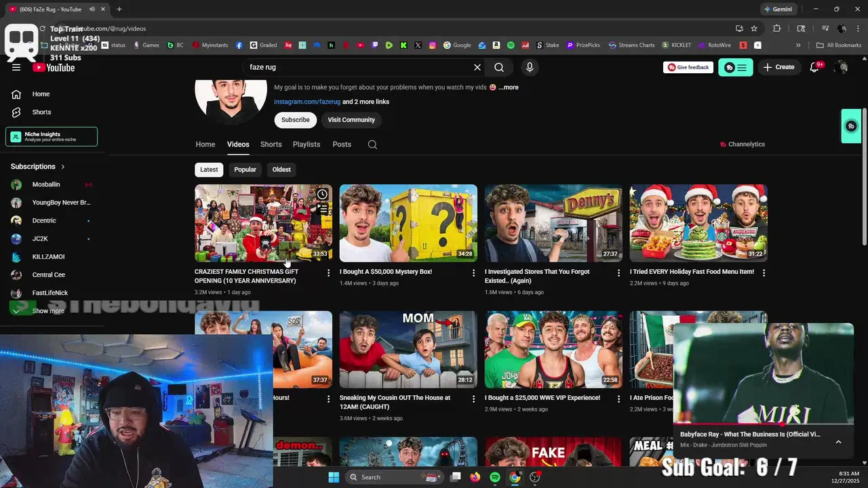Expand the Subscriptions section chevron
The height and width of the screenshot is (488, 868).
click(63, 167)
